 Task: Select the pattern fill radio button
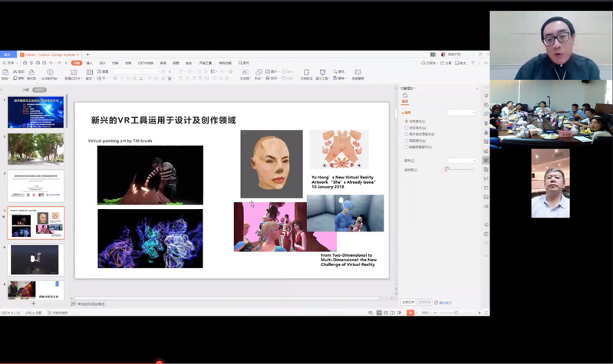tap(407, 140)
